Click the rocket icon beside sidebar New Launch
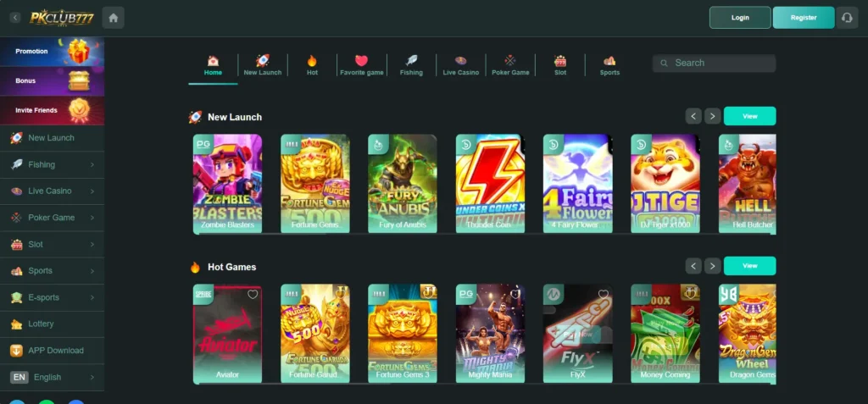This screenshot has height=404, width=868. 17,138
